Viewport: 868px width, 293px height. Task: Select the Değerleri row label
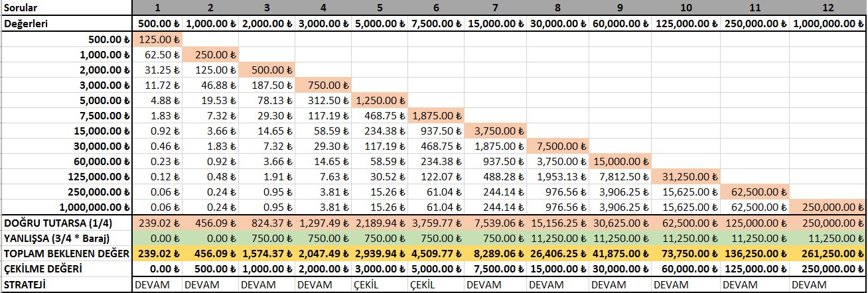pos(66,23)
